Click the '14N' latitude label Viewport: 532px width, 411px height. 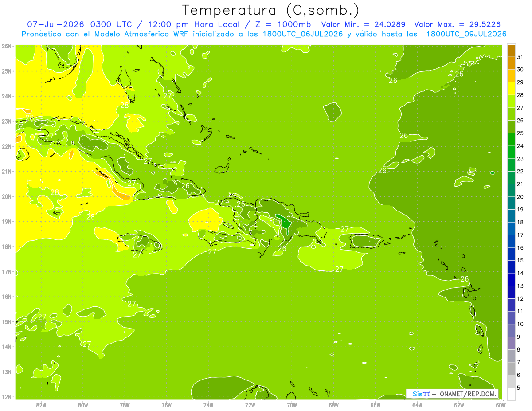pyautogui.click(x=7, y=347)
